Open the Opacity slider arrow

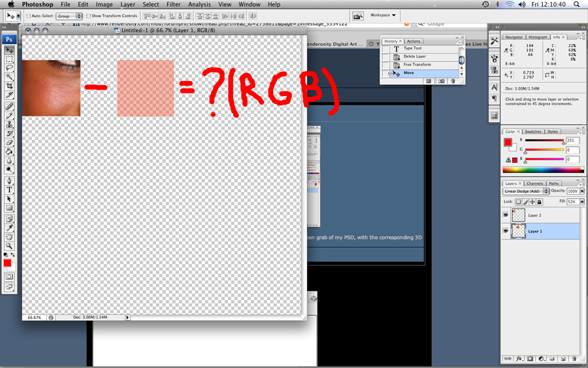click(x=582, y=191)
